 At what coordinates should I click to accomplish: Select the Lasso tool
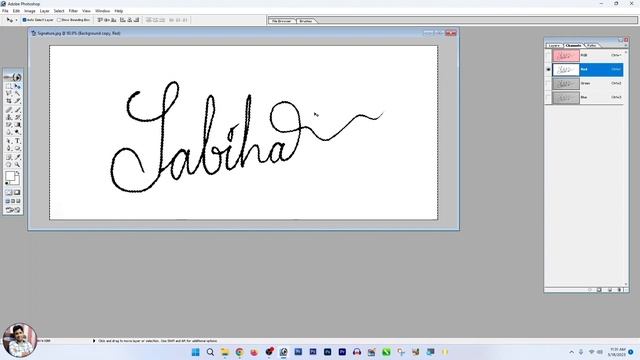click(9, 93)
